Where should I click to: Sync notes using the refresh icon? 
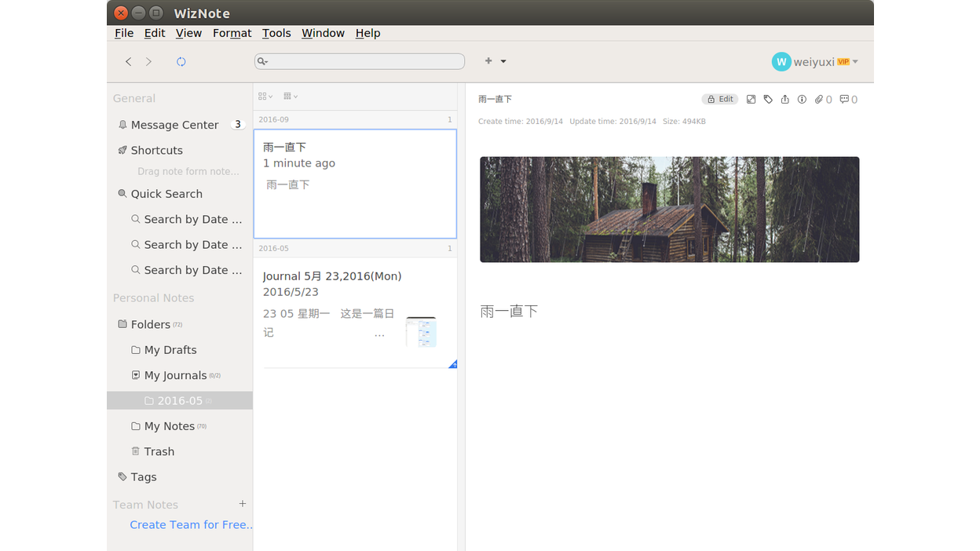click(181, 61)
